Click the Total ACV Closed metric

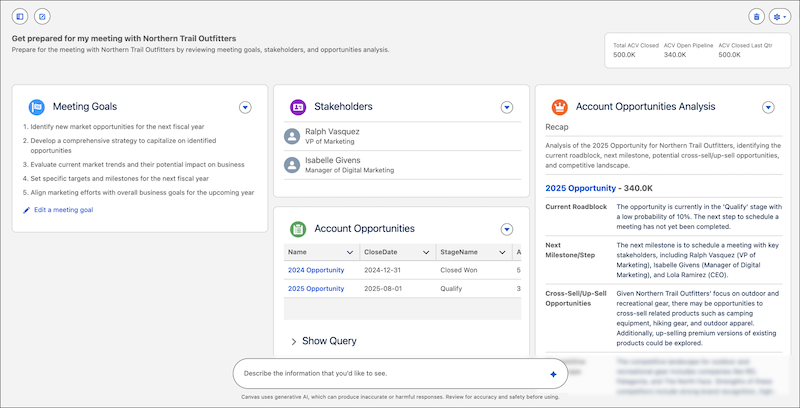click(636, 50)
